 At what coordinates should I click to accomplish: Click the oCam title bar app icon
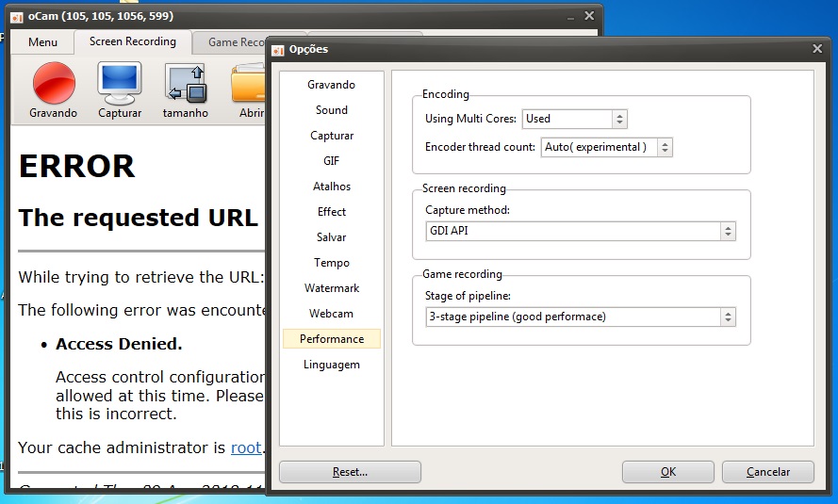click(x=16, y=17)
